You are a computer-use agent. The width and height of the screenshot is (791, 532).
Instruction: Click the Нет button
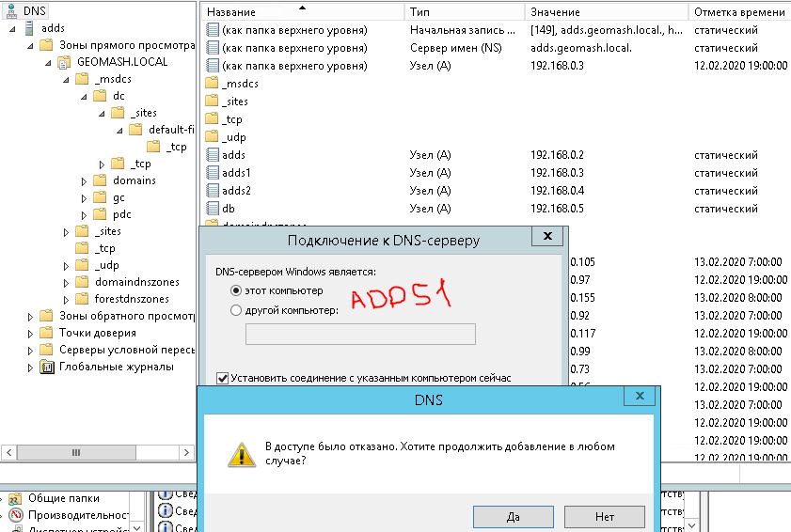605,517
